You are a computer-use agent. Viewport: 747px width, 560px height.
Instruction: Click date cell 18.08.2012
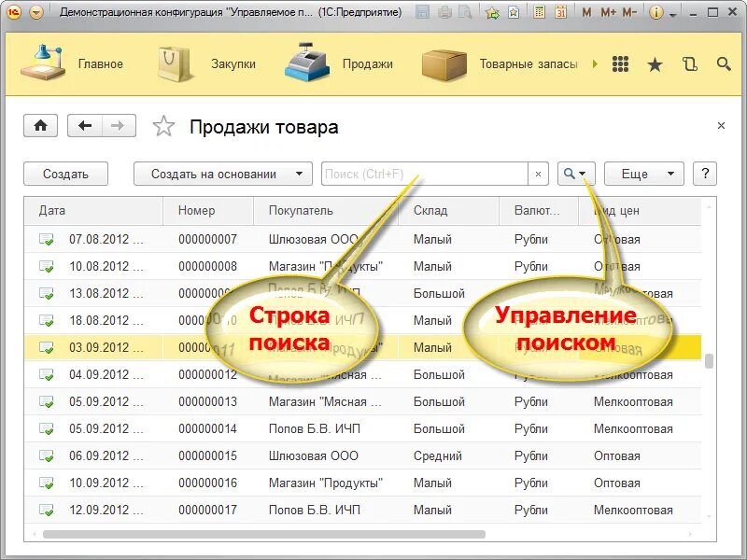click(106, 320)
